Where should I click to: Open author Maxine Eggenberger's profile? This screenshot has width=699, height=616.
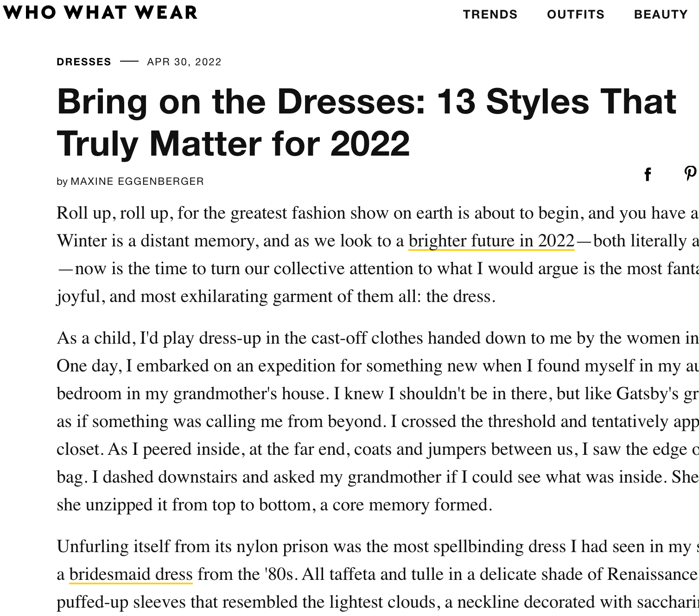click(x=137, y=182)
